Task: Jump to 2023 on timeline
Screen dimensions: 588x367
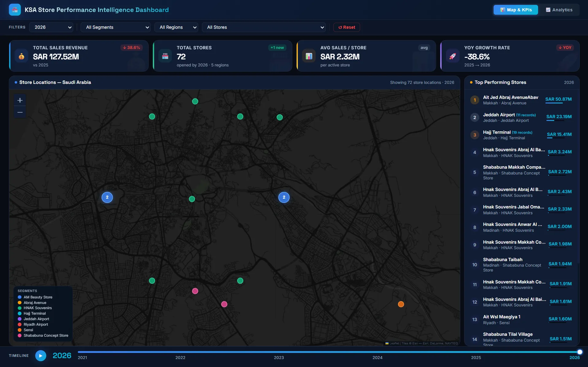Action: (279, 358)
